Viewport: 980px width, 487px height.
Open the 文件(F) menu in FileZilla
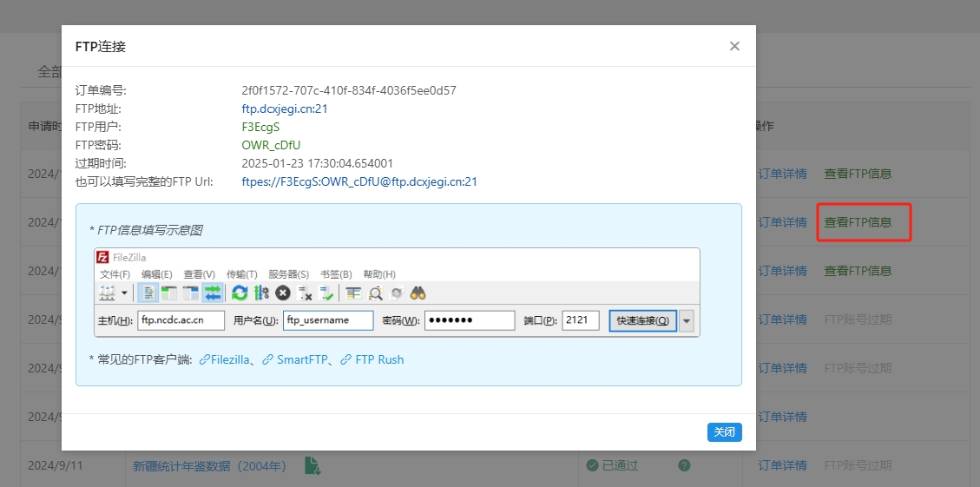[115, 274]
